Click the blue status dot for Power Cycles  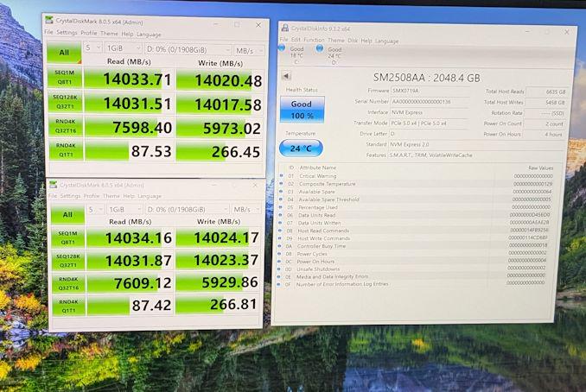pyautogui.click(x=280, y=254)
